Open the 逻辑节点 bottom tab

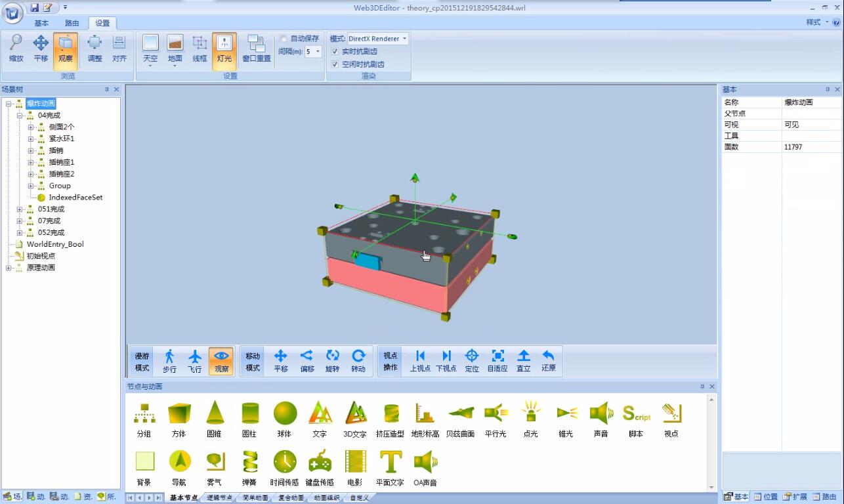[219, 498]
